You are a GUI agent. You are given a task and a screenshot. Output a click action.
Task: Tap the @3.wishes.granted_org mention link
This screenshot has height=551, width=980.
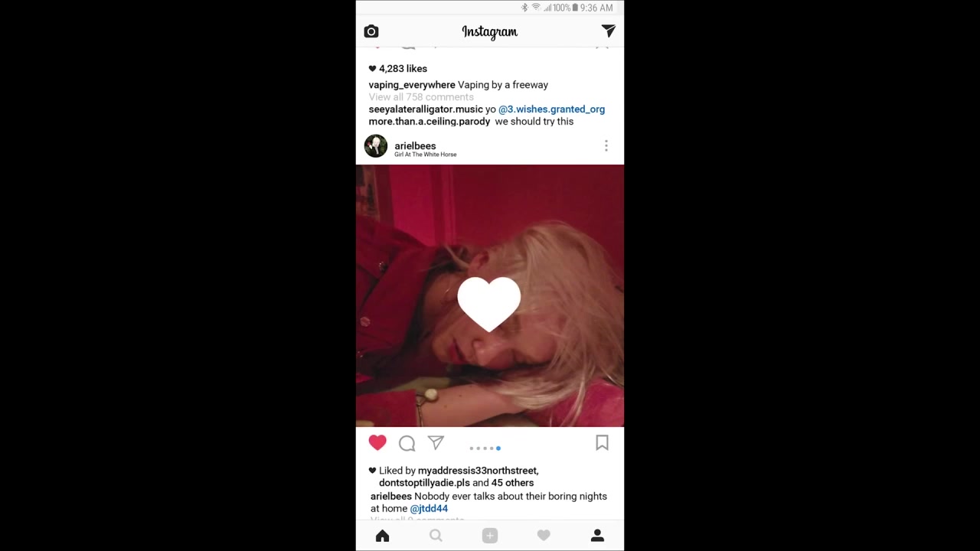pyautogui.click(x=551, y=109)
